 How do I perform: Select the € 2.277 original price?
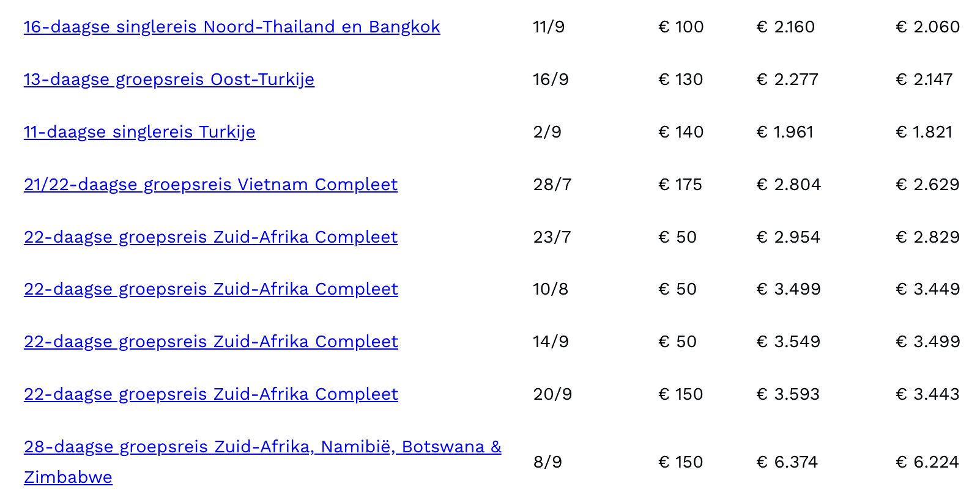click(x=787, y=79)
